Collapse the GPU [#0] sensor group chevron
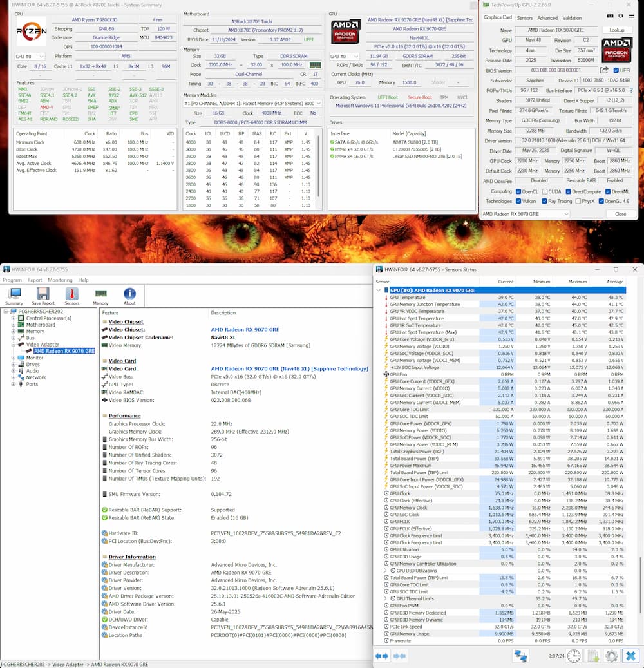 (x=379, y=290)
